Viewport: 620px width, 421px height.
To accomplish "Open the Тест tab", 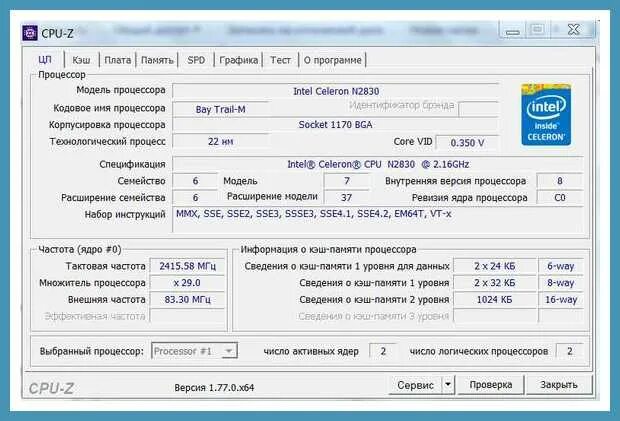I will (x=280, y=60).
